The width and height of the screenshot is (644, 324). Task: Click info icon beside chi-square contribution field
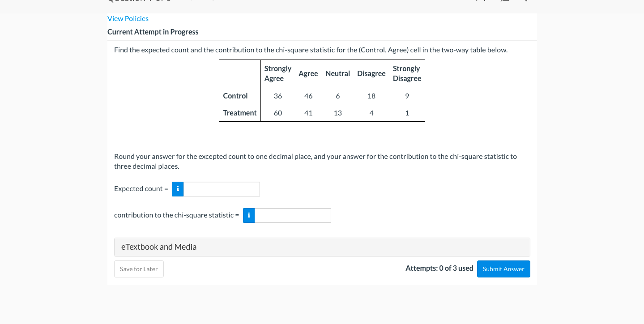coord(249,215)
